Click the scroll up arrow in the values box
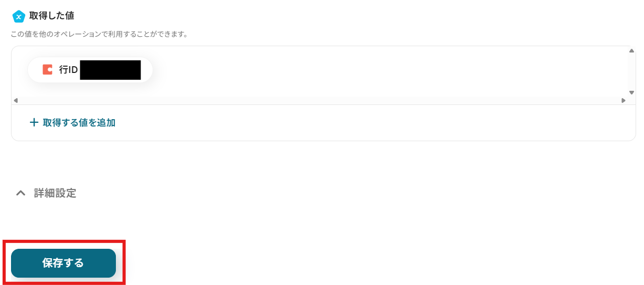Screen dimensions: 644x285 (x=631, y=51)
